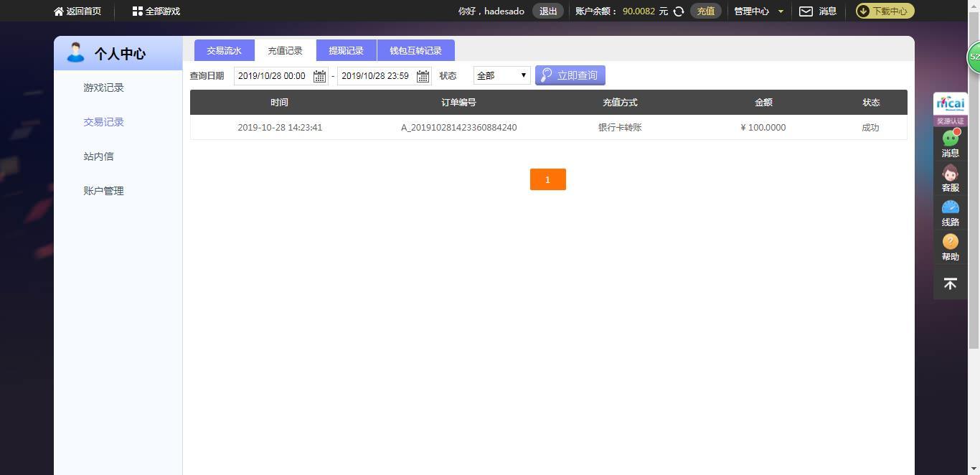Switch to the 提现记录 tab
This screenshot has height=475, width=980.
coord(346,50)
